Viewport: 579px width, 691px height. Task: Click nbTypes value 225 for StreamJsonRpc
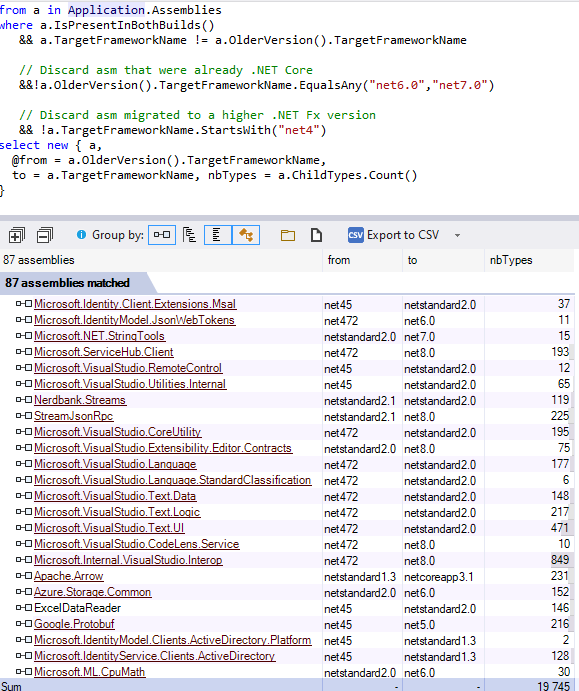click(x=560, y=416)
